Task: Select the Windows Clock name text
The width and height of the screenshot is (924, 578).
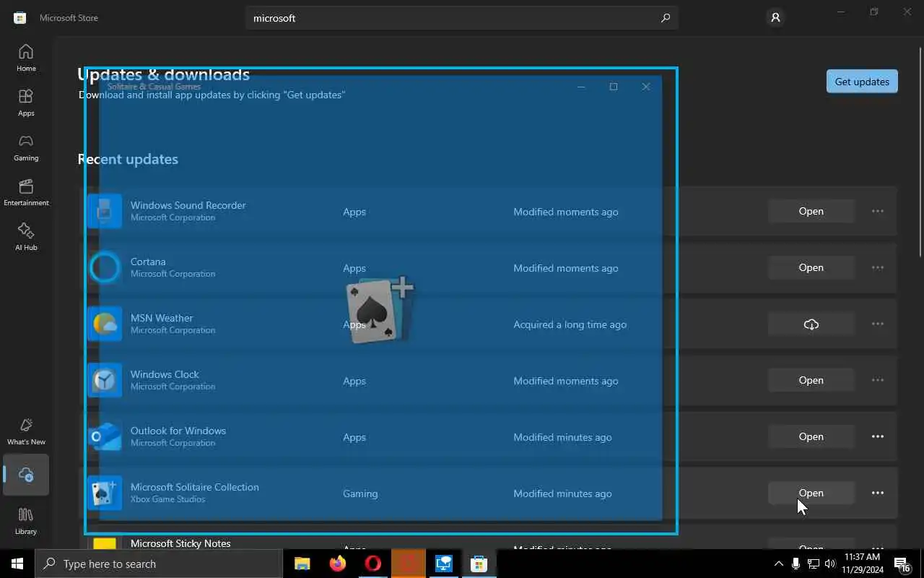Action: [x=165, y=374]
